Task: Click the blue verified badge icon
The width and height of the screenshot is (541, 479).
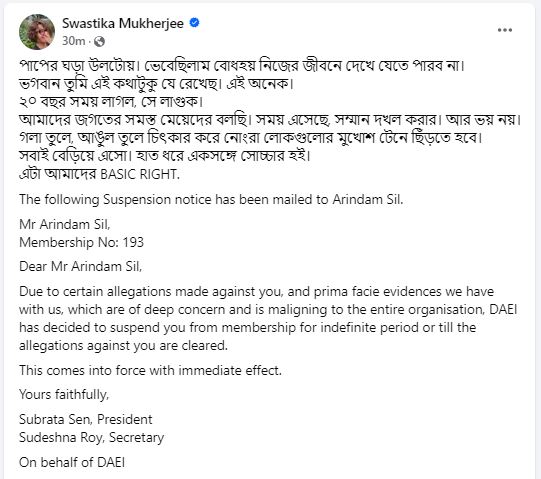Action: pos(195,23)
